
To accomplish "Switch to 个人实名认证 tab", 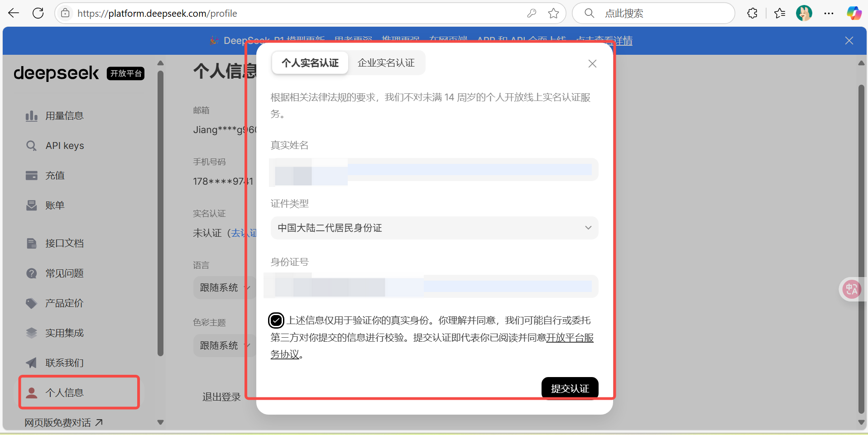I will point(310,63).
